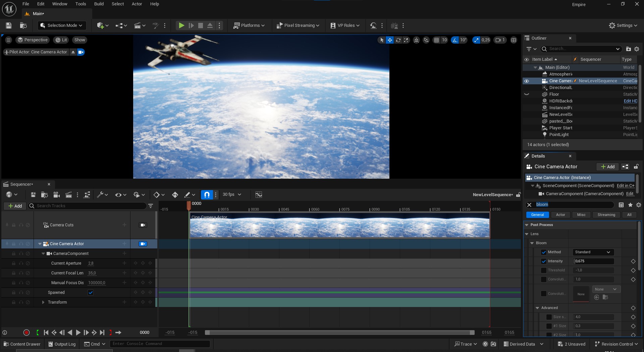
Task: Open the Output Log
Action: [62, 344]
